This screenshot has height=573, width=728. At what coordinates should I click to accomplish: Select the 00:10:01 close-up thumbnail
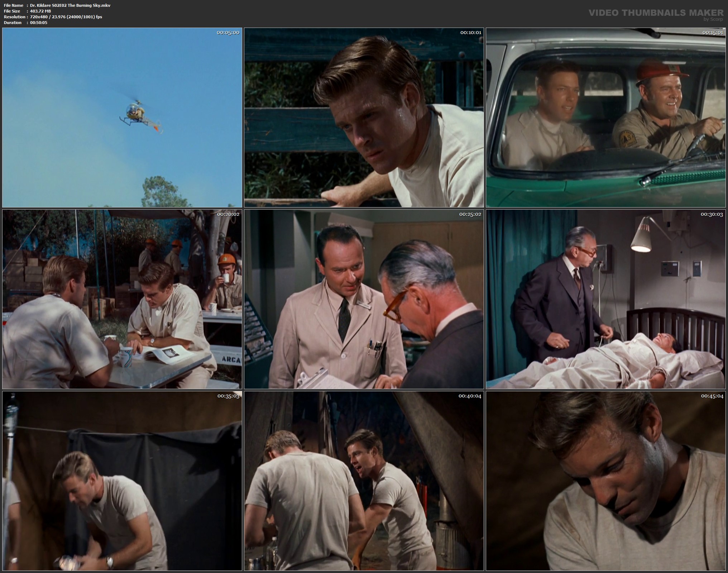pos(364,118)
